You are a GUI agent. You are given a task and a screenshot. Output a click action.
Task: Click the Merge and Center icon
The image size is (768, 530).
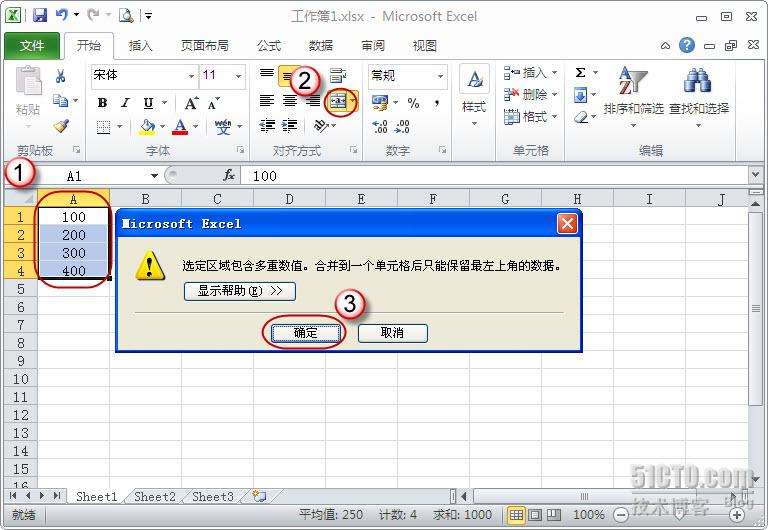point(338,101)
